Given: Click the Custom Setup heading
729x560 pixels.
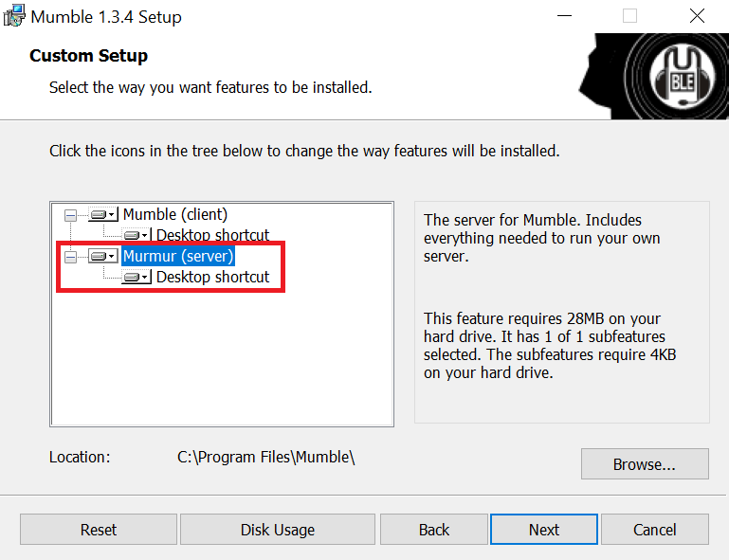Looking at the screenshot, I should (x=89, y=56).
